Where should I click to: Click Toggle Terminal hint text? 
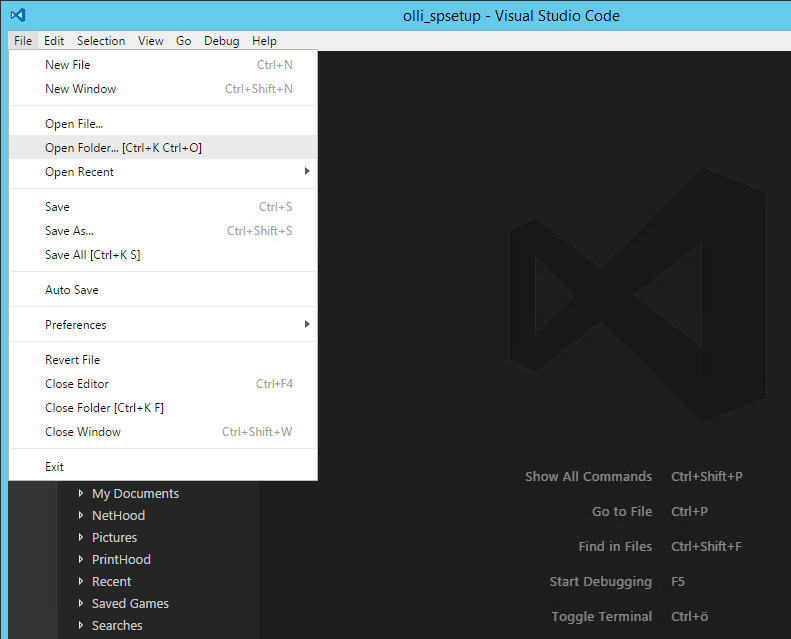point(601,616)
